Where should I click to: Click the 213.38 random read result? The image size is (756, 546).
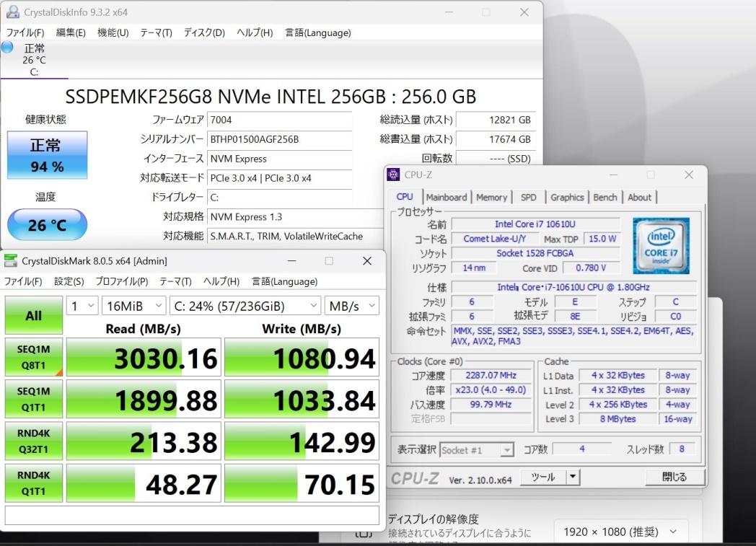click(x=144, y=441)
